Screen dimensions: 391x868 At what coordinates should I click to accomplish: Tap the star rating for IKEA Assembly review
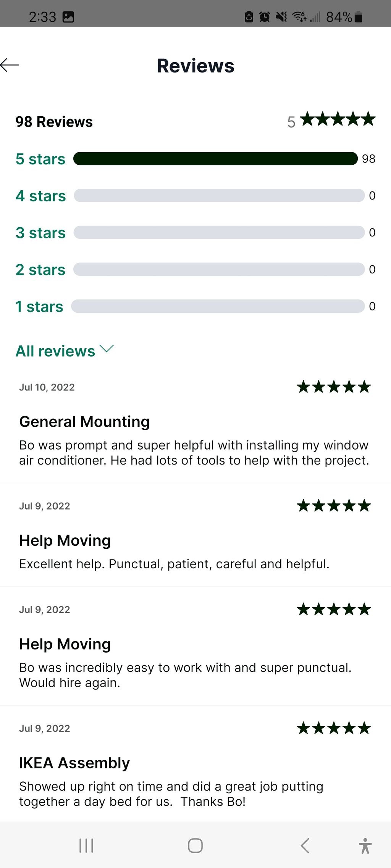334,728
